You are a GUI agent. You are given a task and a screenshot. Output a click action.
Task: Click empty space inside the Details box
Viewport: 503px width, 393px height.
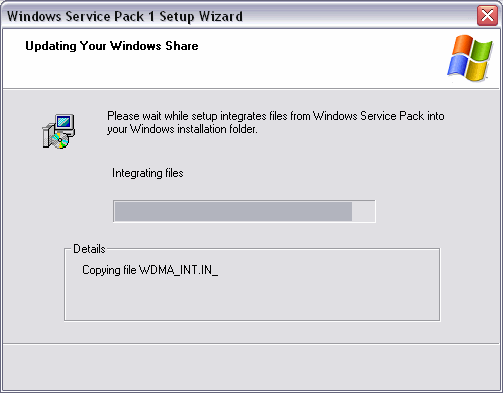[x=252, y=300]
